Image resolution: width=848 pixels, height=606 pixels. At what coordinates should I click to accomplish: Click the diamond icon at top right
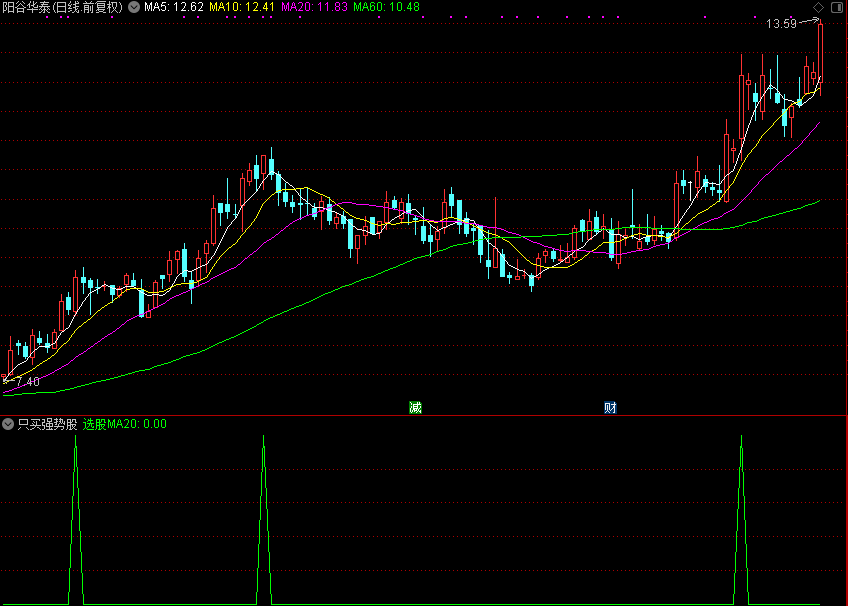(818, 7)
